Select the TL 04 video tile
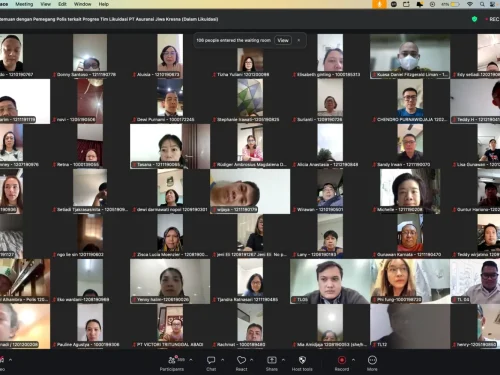This screenshot has height=375, width=500. [x=475, y=281]
